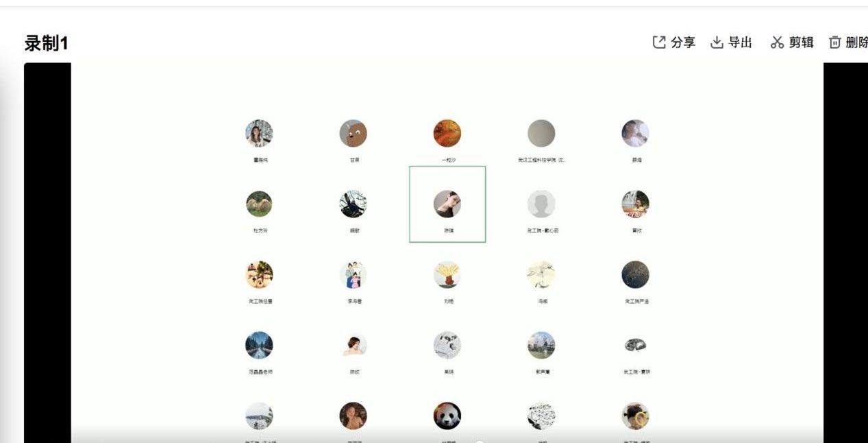
Task: Select the short-haired woman on white avatar
Action: coord(353,345)
